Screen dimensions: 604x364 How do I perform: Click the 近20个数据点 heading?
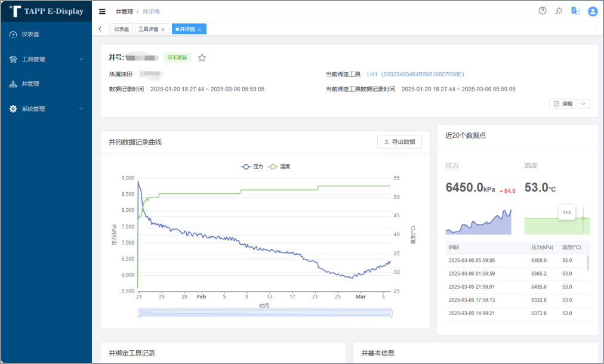466,135
